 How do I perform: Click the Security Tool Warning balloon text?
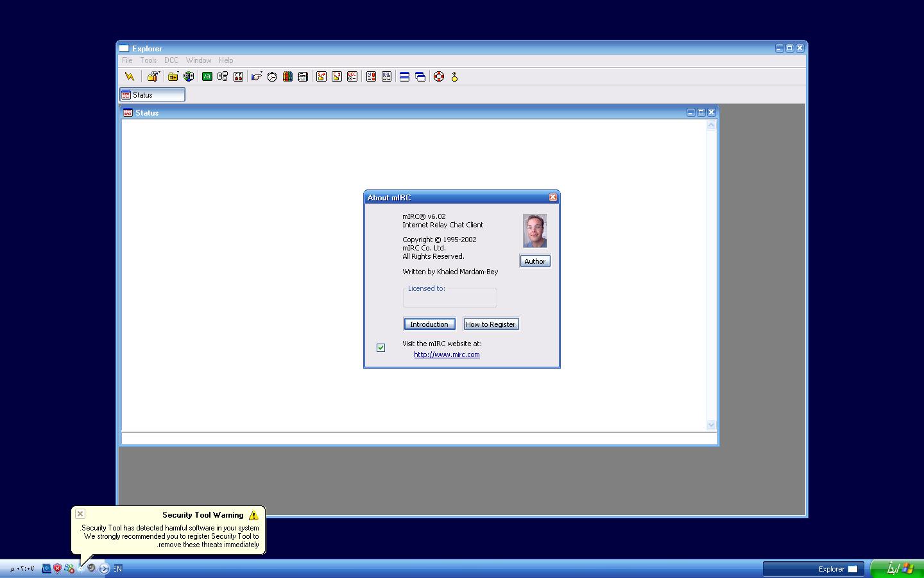171,536
